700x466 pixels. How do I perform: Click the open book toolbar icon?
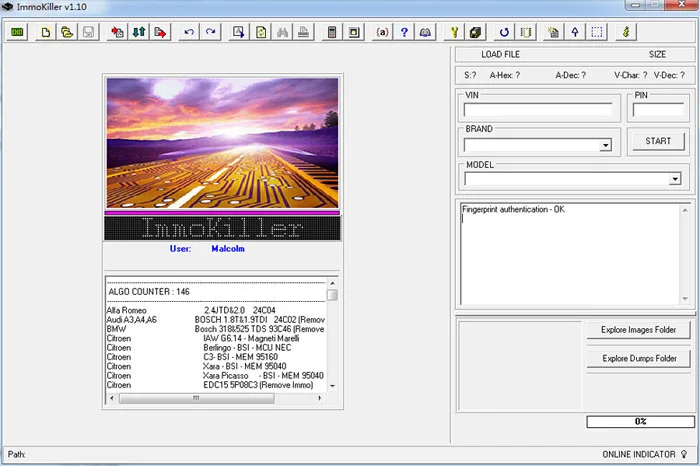(x=425, y=32)
